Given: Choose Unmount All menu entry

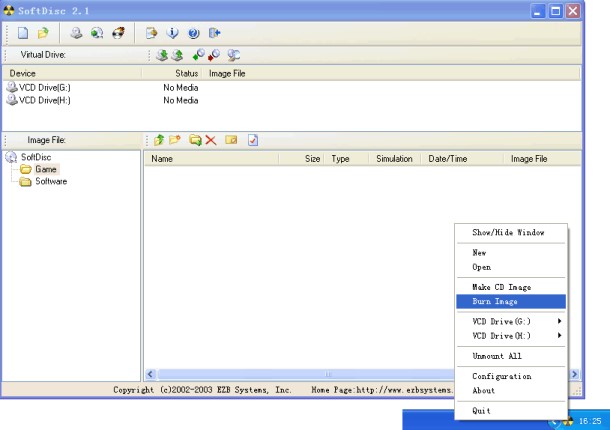Looking at the screenshot, I should [511, 356].
